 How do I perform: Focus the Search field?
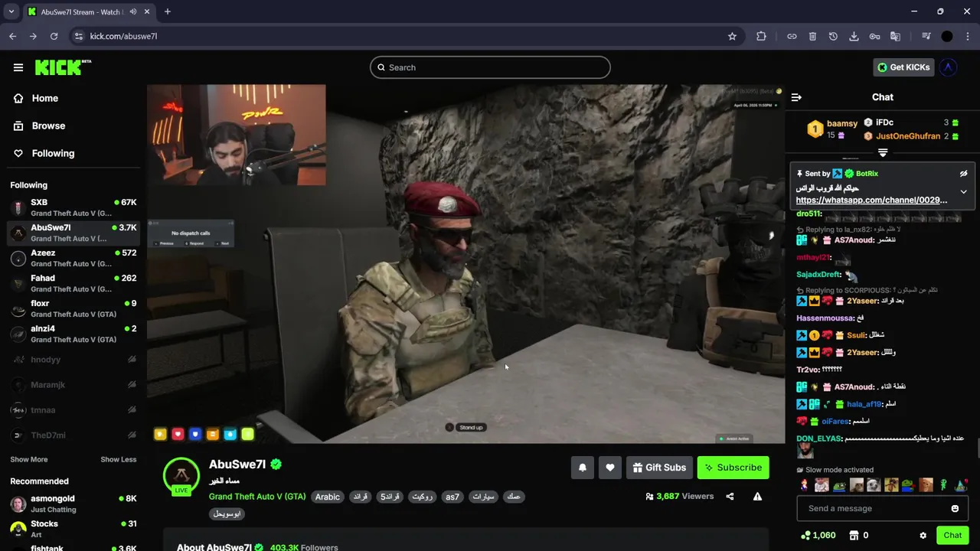click(x=490, y=67)
